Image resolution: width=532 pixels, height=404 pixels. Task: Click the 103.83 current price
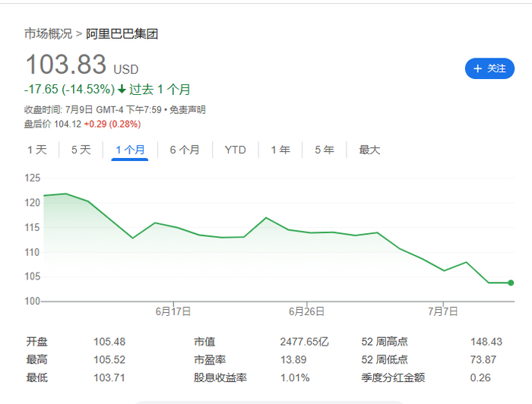66,65
